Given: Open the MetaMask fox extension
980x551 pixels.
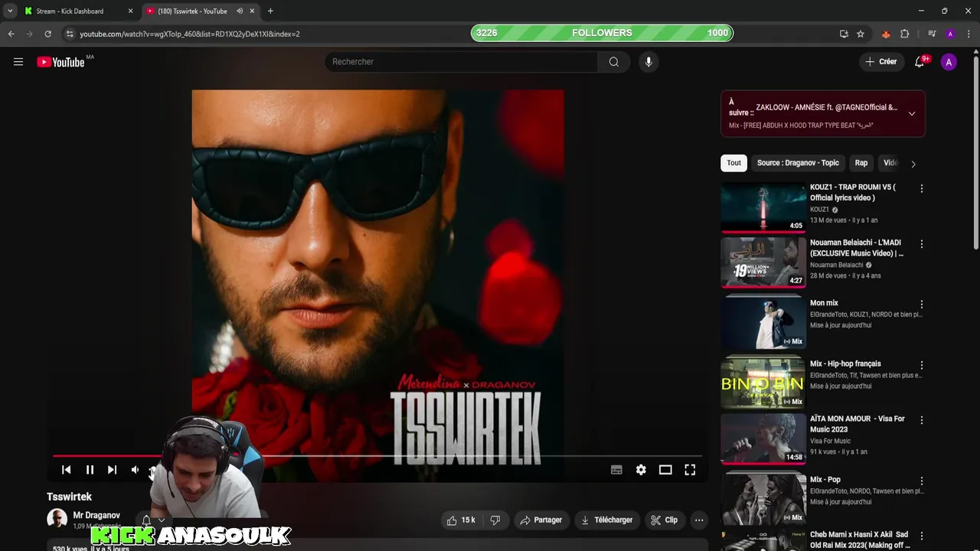Looking at the screenshot, I should coord(886,34).
